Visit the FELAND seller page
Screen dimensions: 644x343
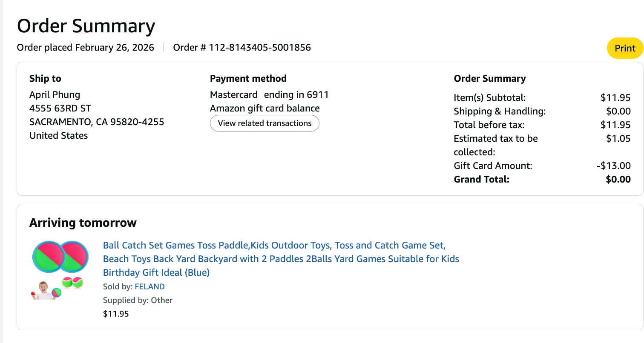pyautogui.click(x=149, y=286)
